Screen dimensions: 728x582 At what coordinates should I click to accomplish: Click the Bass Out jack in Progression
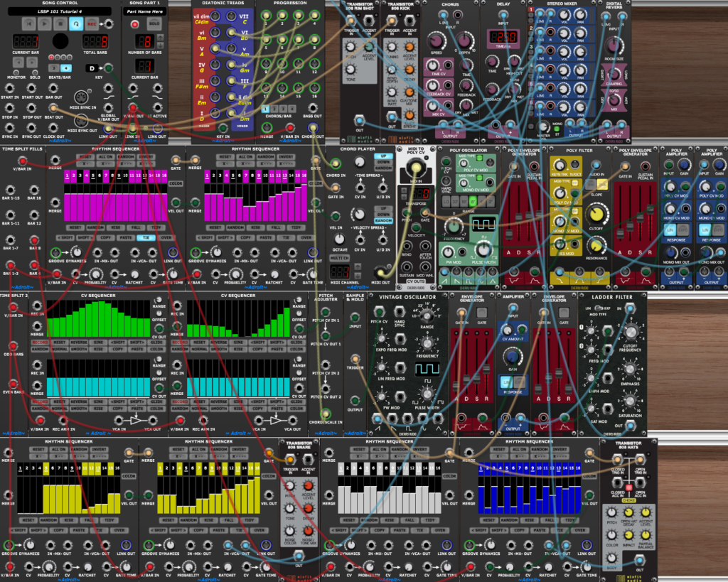coord(313,108)
